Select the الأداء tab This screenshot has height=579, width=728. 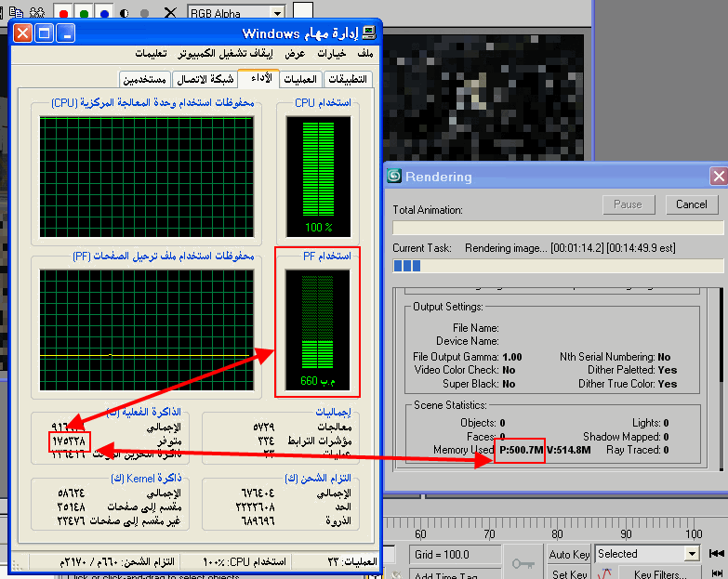[x=258, y=78]
